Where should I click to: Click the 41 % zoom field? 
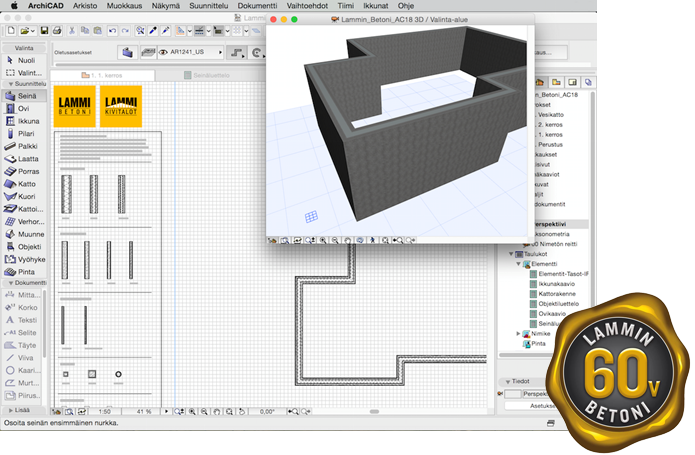pos(143,412)
